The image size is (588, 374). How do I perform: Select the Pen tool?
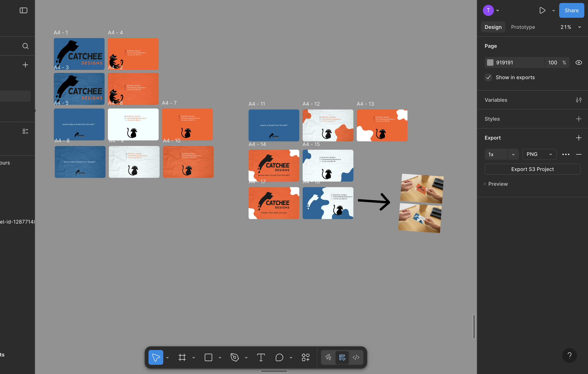coord(235,357)
